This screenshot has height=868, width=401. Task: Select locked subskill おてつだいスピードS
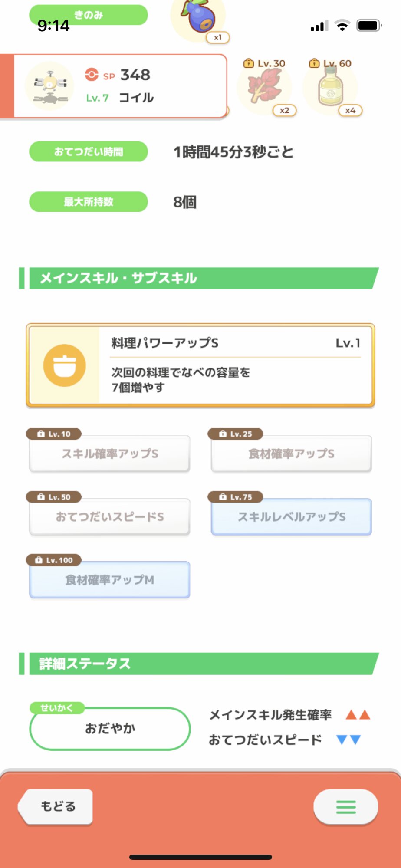tap(109, 516)
